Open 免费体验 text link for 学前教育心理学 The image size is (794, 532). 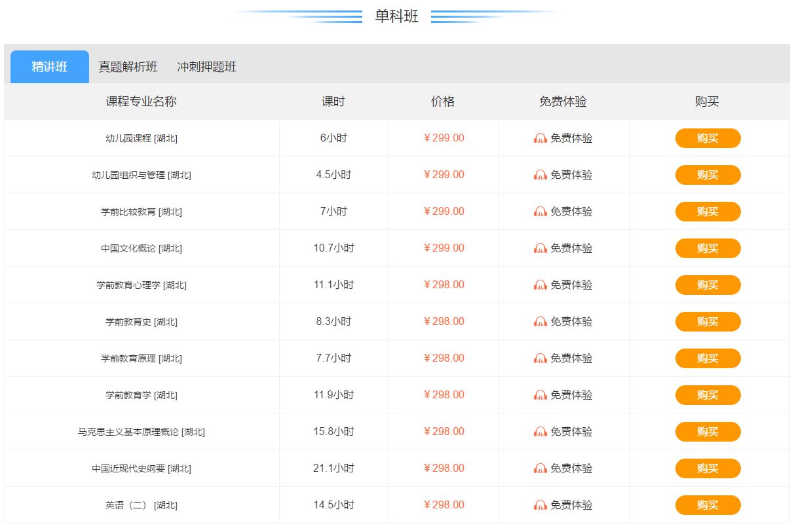click(x=571, y=285)
